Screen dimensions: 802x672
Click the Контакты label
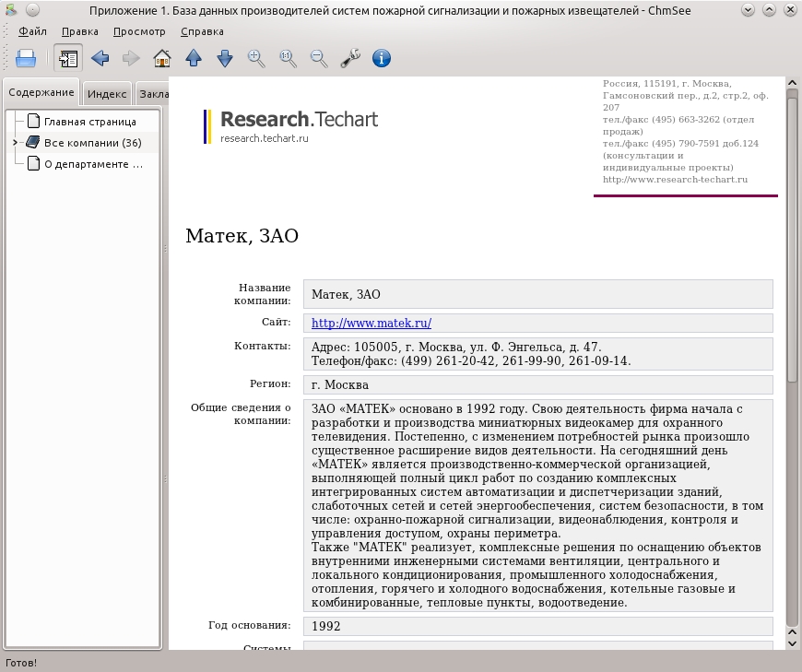click(x=263, y=346)
